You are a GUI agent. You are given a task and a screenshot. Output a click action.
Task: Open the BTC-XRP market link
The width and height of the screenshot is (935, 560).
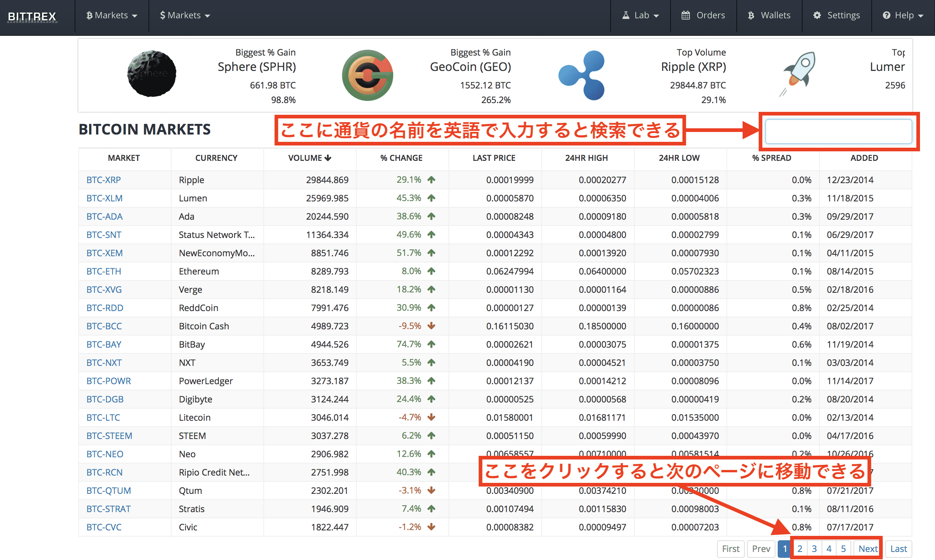click(104, 180)
